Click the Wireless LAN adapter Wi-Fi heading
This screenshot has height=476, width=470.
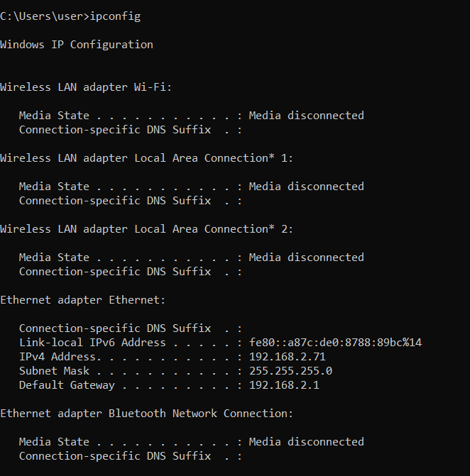point(86,87)
